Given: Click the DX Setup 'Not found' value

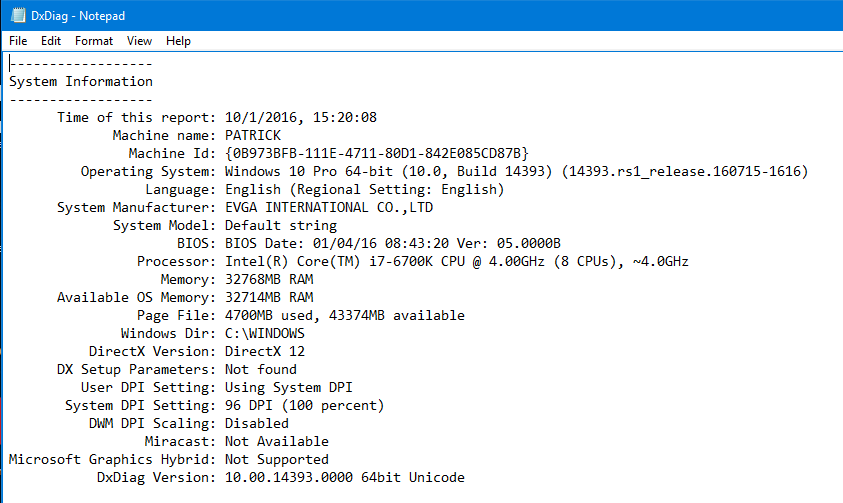Looking at the screenshot, I should pos(261,370).
